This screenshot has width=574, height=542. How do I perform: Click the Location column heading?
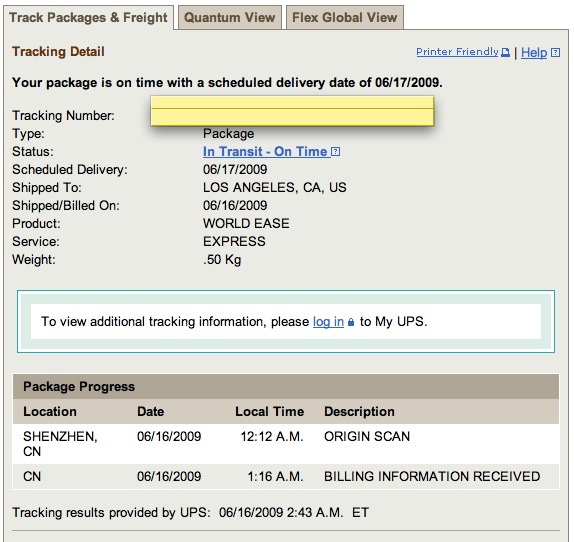point(50,411)
